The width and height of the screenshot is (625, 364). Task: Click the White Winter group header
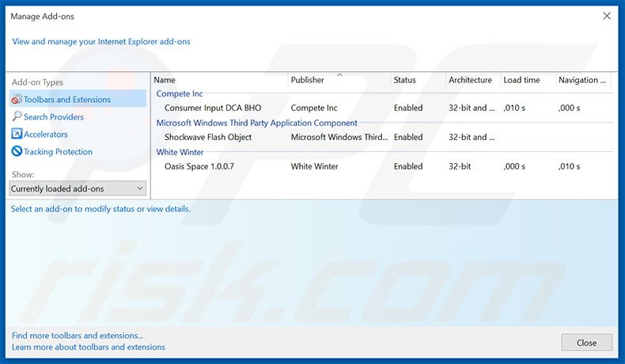pos(180,152)
